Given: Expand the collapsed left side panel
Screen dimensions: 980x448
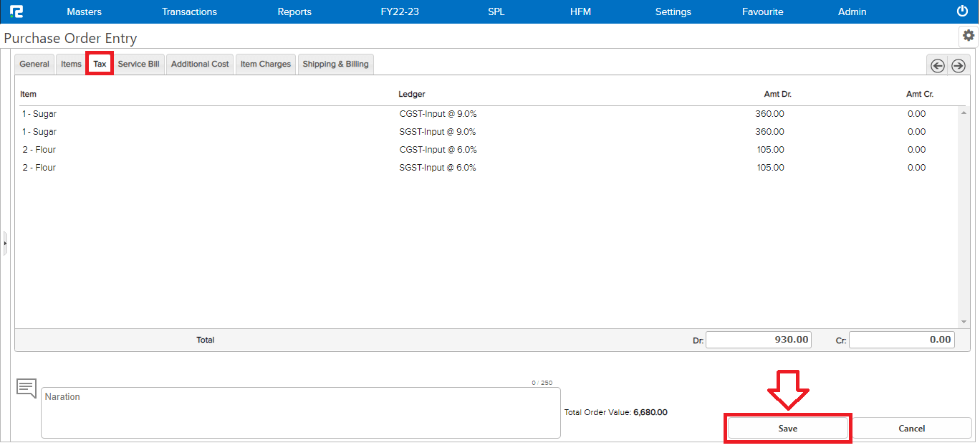Looking at the screenshot, I should click(4, 244).
